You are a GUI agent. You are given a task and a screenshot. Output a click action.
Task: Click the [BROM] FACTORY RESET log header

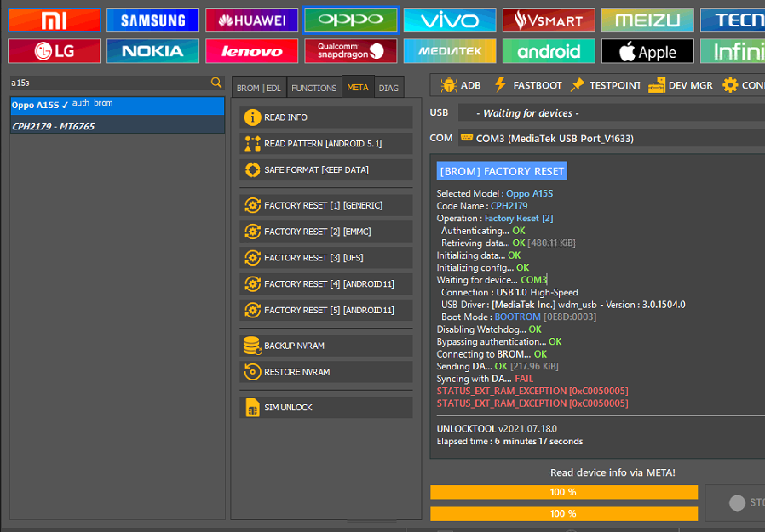tap(502, 172)
